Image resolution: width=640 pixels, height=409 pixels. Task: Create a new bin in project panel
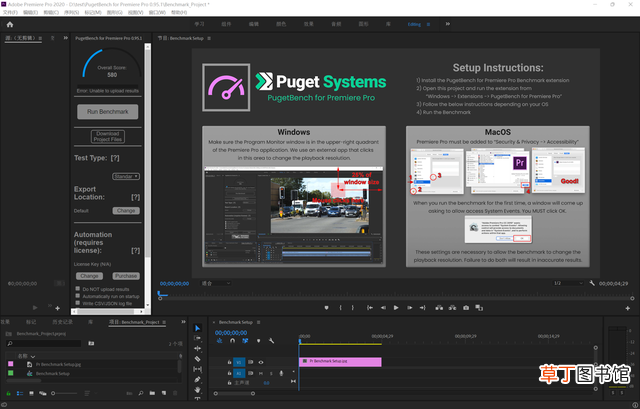click(x=152, y=393)
